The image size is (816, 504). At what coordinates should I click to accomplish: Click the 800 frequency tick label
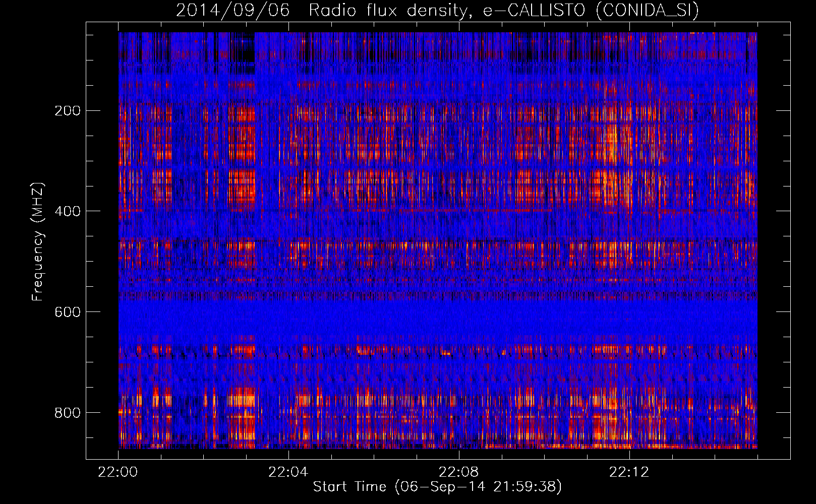pos(68,413)
